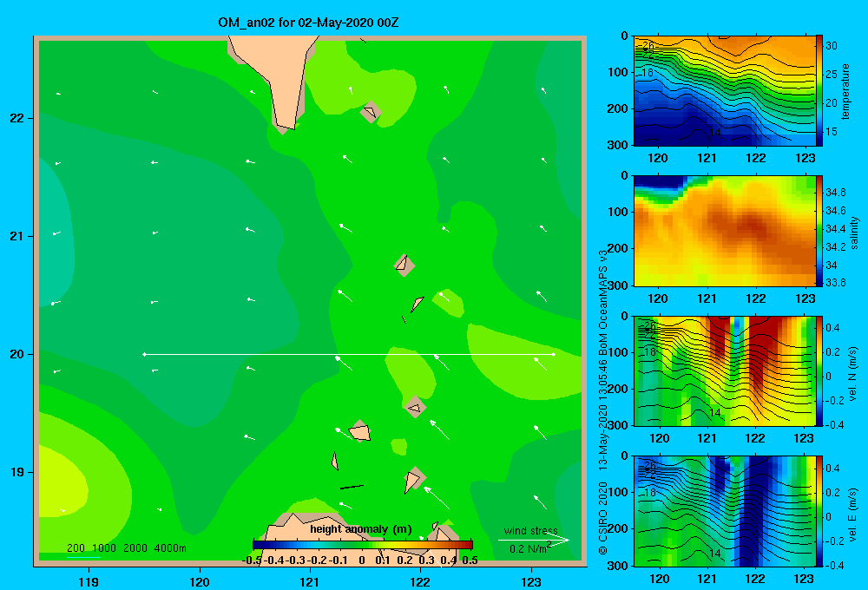Click the 14 contour label in temperature plot
The image size is (868, 590).
point(715,132)
